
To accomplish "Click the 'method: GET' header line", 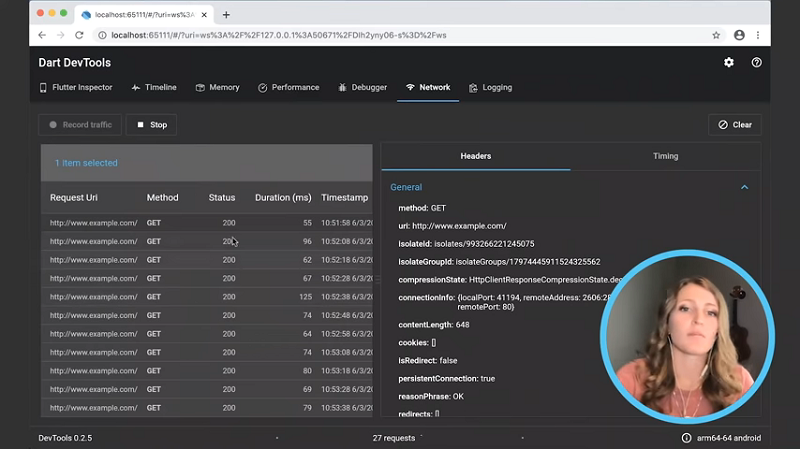I will point(422,208).
